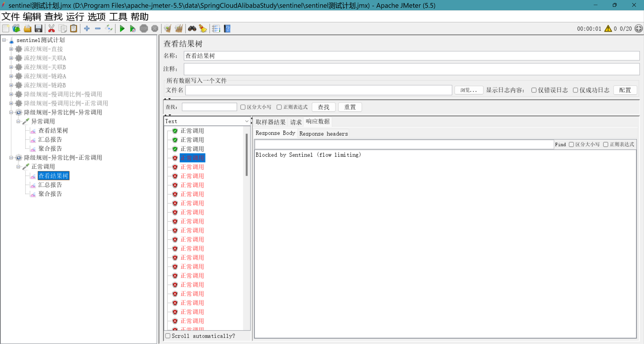This screenshot has height=344, width=644.
Task: Expand the 流控规则-直接 thread group
Action: (11, 49)
